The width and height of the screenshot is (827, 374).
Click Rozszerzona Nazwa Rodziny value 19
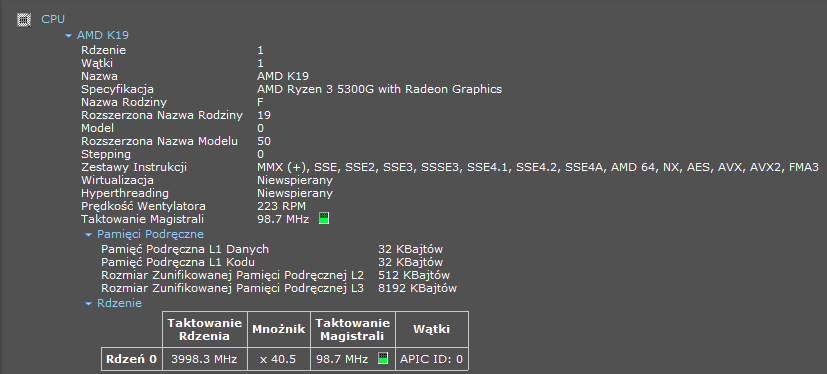[x=264, y=115]
